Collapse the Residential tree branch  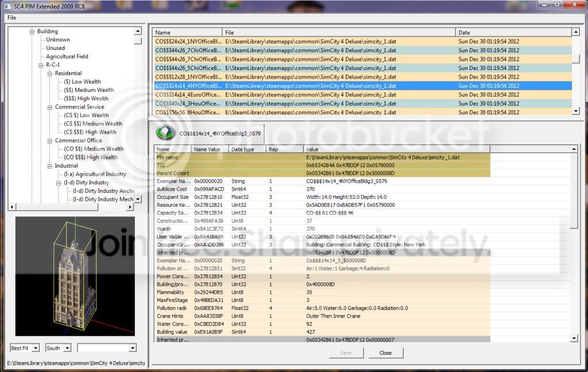tap(50, 73)
